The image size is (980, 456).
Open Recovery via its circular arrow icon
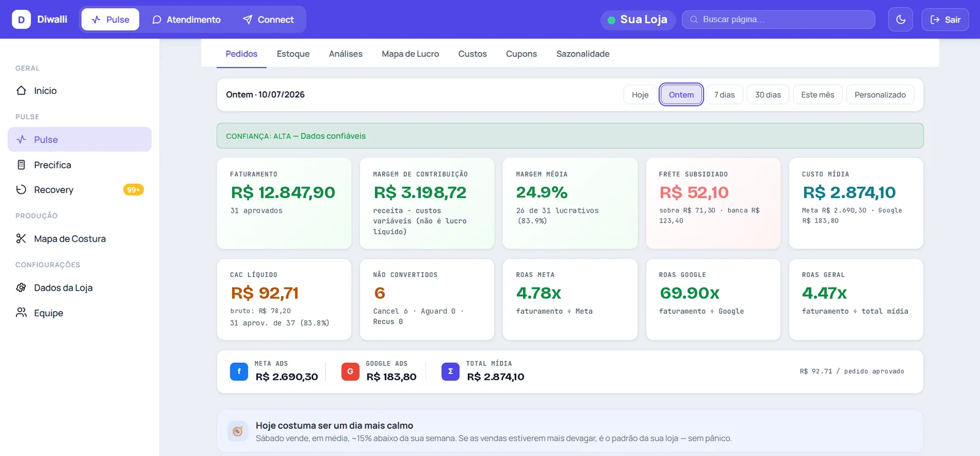tap(21, 190)
